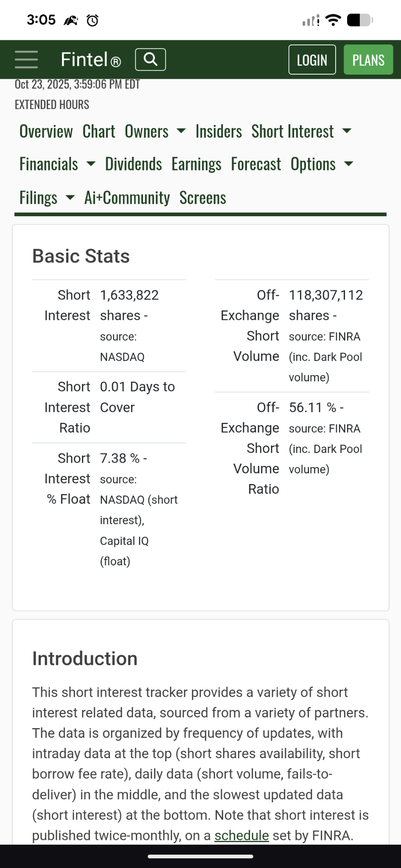Tap the alarm clock status icon
401x868 pixels.
93,20
